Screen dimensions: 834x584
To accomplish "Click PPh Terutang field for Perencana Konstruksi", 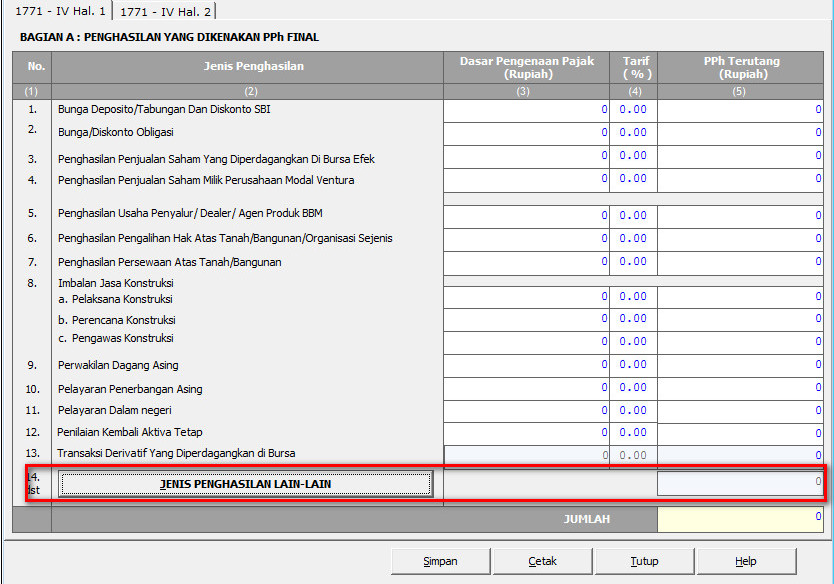I will (740, 320).
